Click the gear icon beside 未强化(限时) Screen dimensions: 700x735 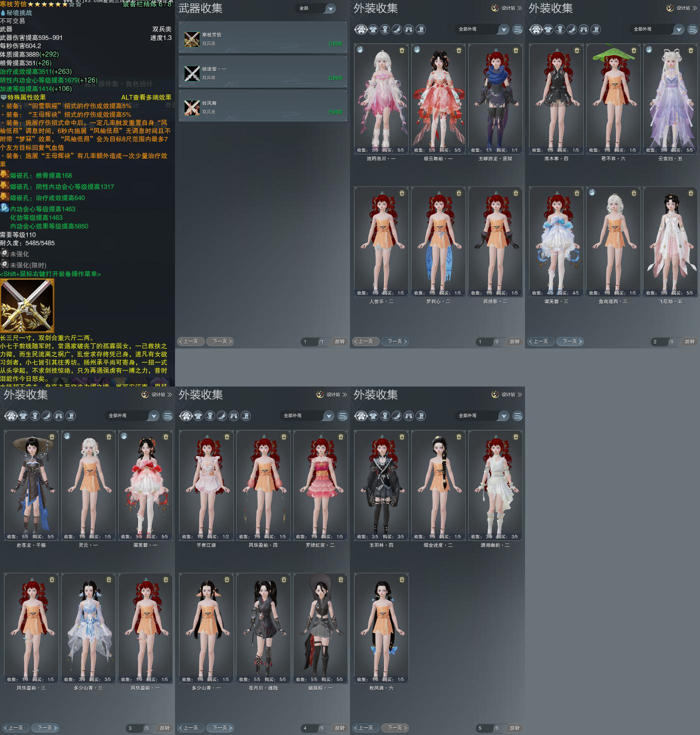point(4,264)
